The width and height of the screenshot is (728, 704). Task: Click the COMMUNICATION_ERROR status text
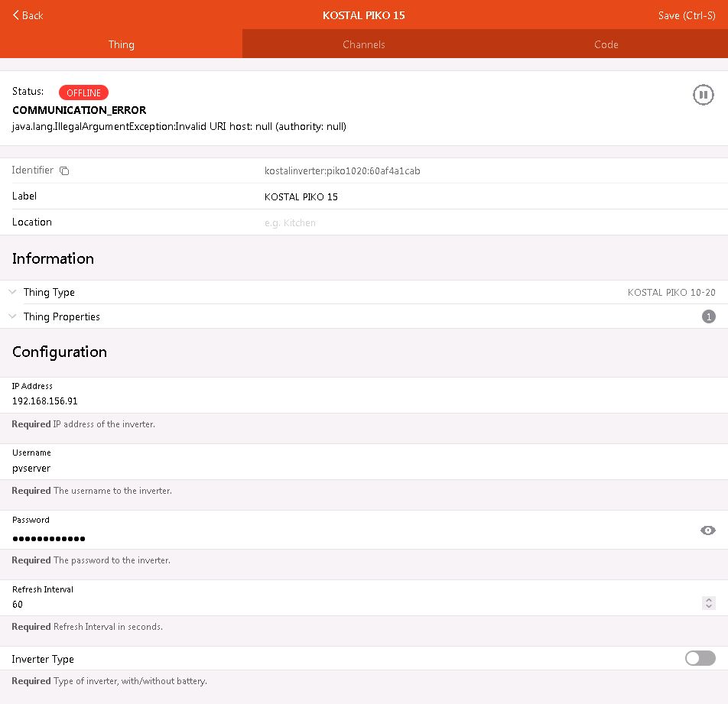pos(79,110)
